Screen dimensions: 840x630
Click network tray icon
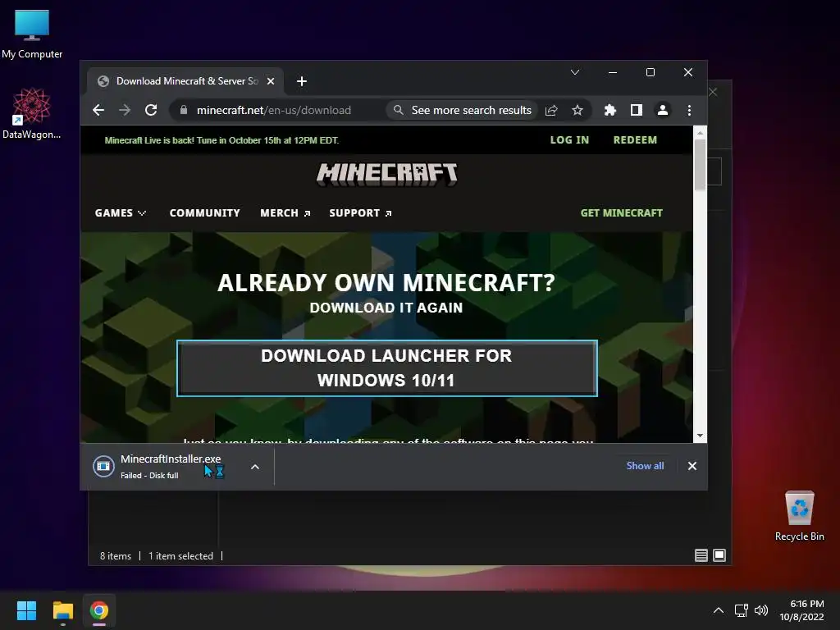741,610
